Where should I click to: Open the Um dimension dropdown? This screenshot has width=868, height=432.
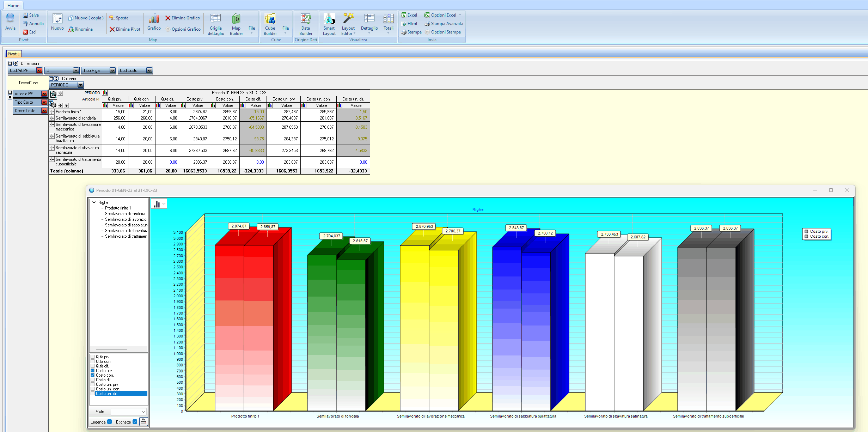click(x=76, y=71)
